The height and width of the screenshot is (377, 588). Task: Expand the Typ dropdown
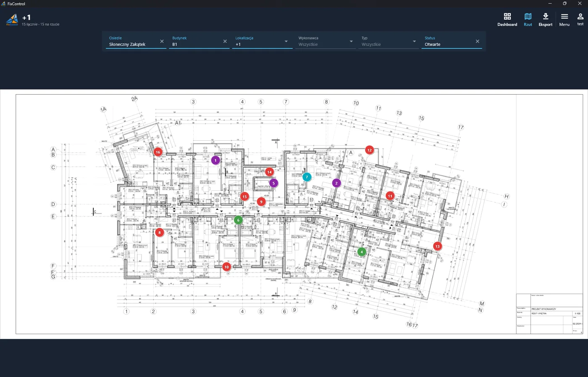coord(414,41)
